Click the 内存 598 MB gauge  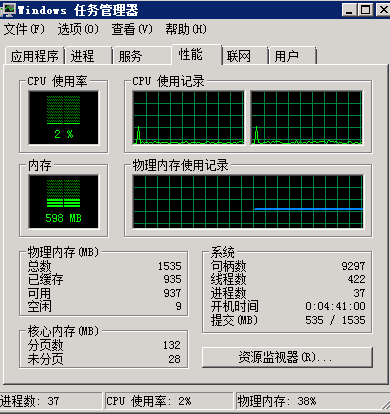(x=63, y=201)
